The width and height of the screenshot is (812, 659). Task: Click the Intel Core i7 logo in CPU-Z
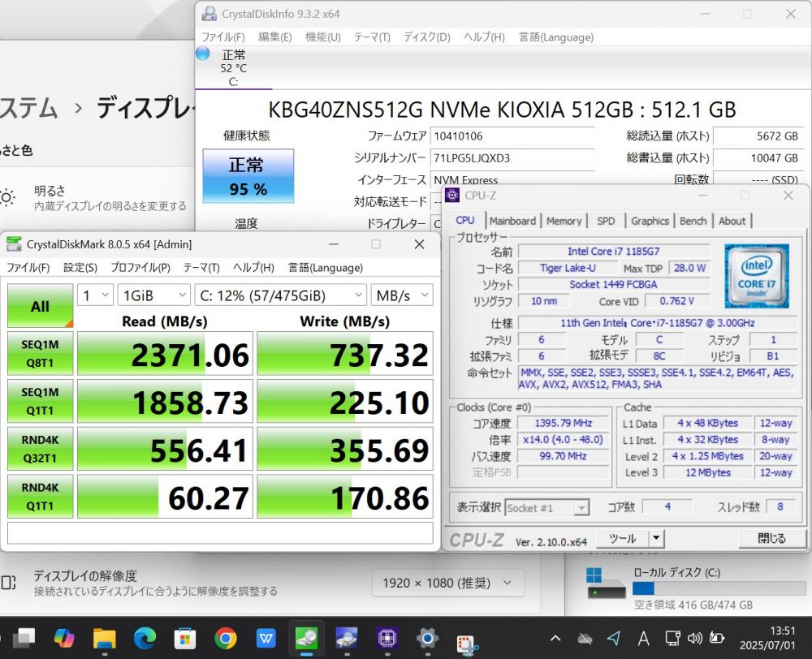pos(757,277)
